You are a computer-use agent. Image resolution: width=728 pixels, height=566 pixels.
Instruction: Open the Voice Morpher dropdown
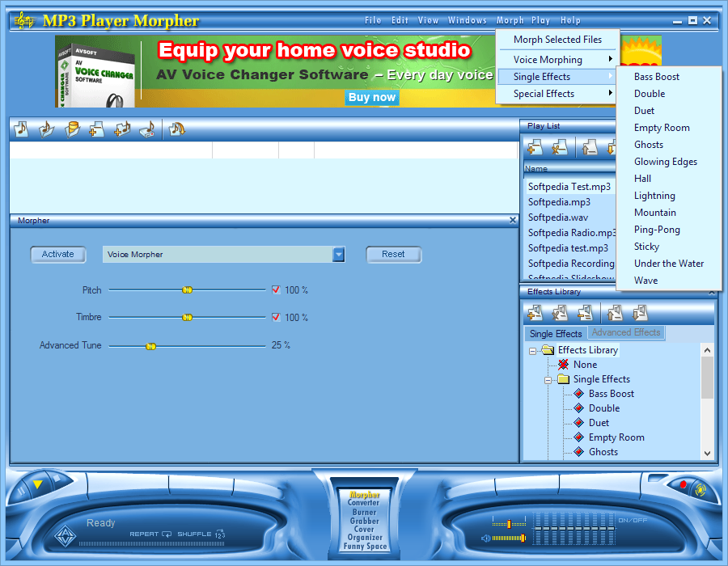(339, 254)
